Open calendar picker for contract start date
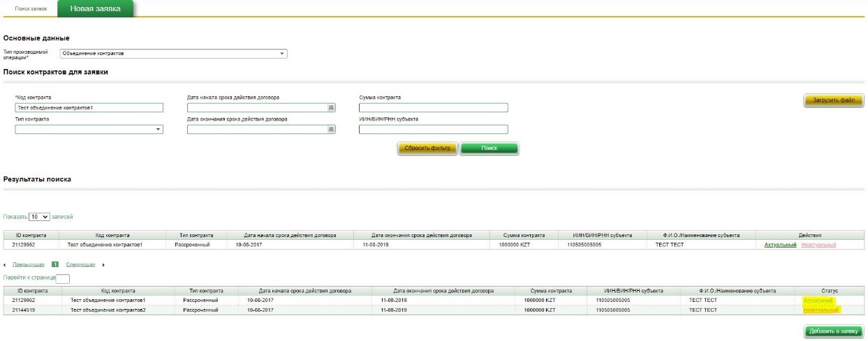This screenshot has height=341, width=868. point(331,108)
